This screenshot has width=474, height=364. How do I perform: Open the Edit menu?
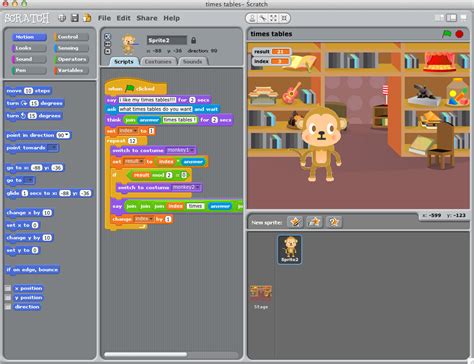point(123,18)
